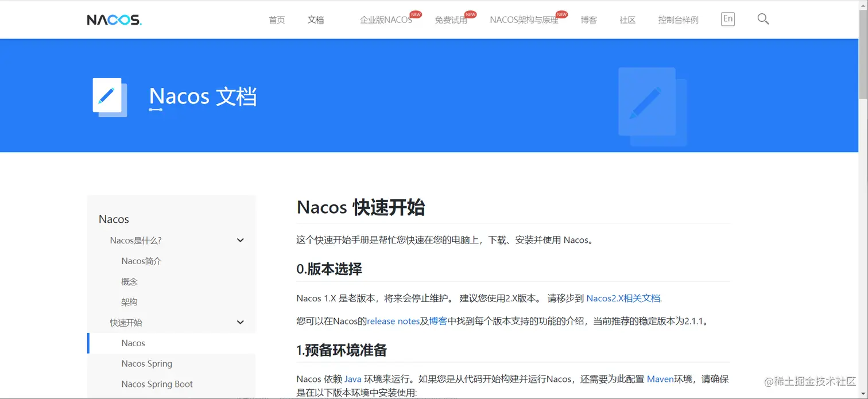Viewport: 868px width, 399px height.
Task: Follow the Maven link
Action: pyautogui.click(x=660, y=379)
